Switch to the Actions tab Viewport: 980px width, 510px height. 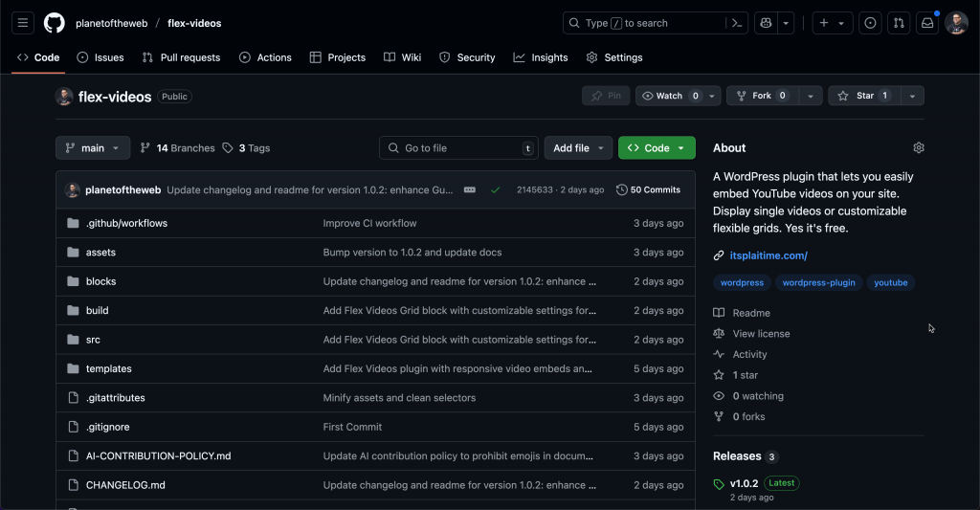click(265, 57)
